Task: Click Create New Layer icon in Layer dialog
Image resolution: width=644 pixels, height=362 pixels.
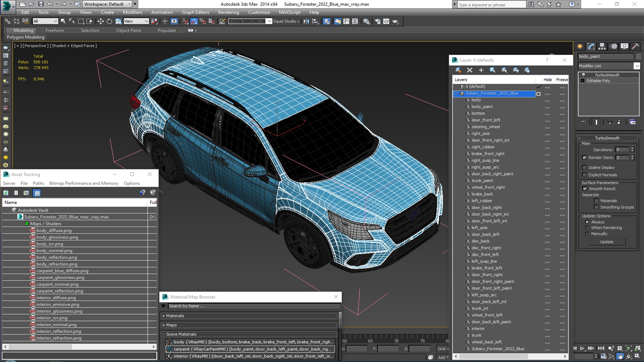Action: (x=458, y=70)
